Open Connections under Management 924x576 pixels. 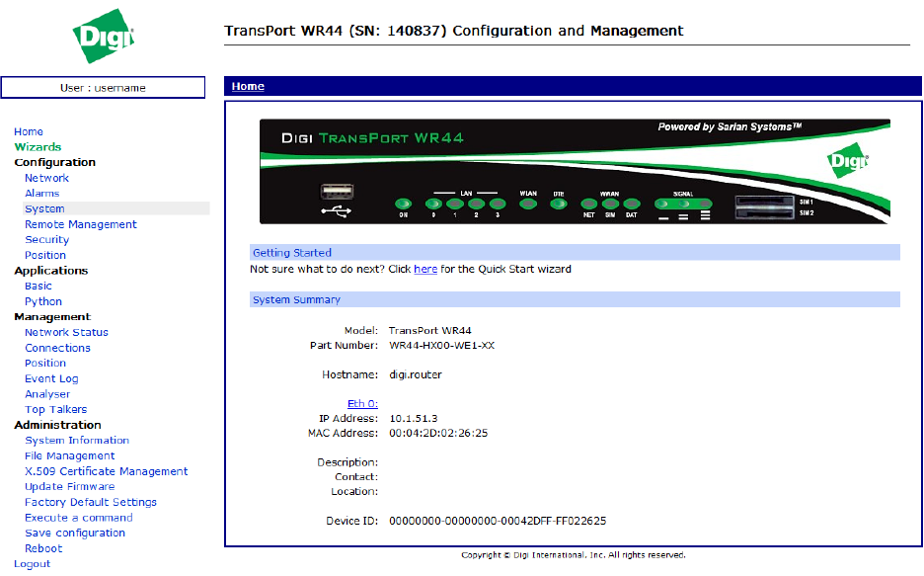pyautogui.click(x=57, y=348)
